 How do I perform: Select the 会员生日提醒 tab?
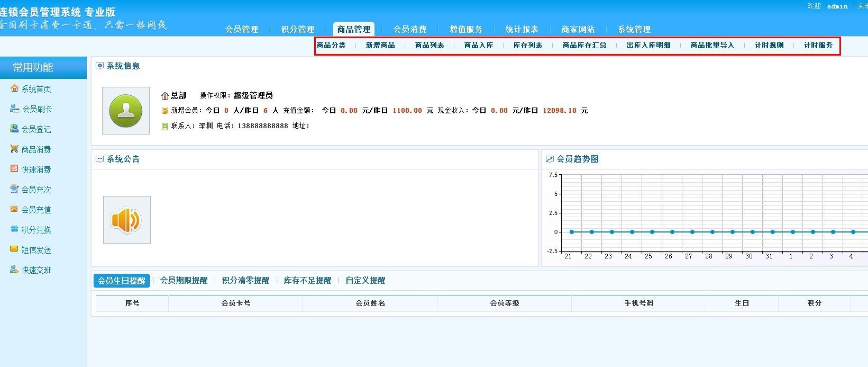pos(122,281)
